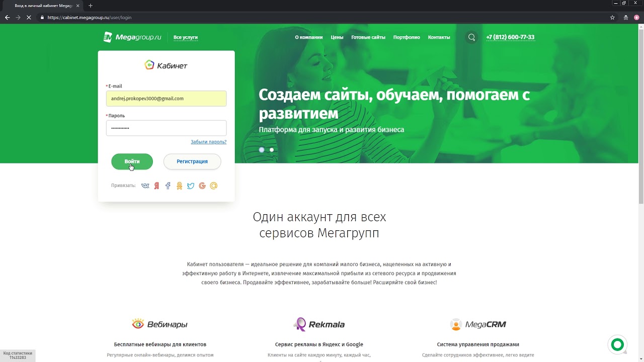Expand the Все услуги menu
This screenshot has width=644, height=362.
click(x=186, y=37)
